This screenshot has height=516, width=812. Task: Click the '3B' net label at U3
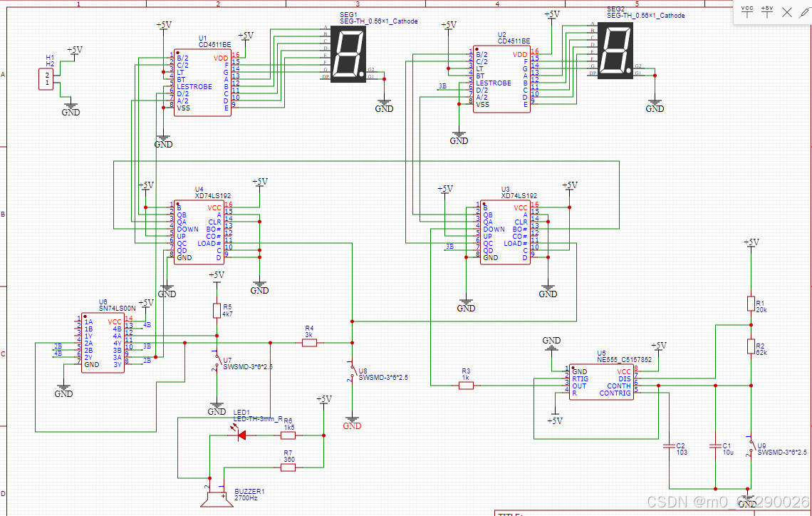449,247
